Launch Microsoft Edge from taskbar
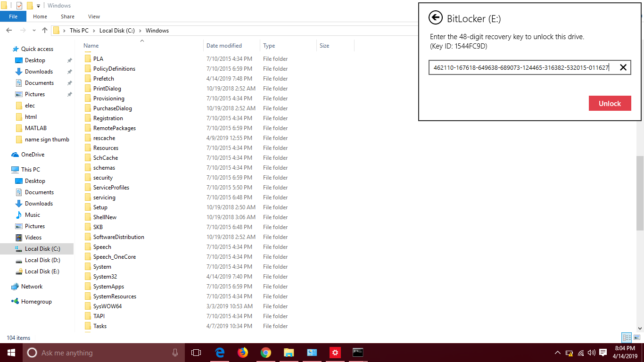The image size is (644, 362). pos(220,353)
